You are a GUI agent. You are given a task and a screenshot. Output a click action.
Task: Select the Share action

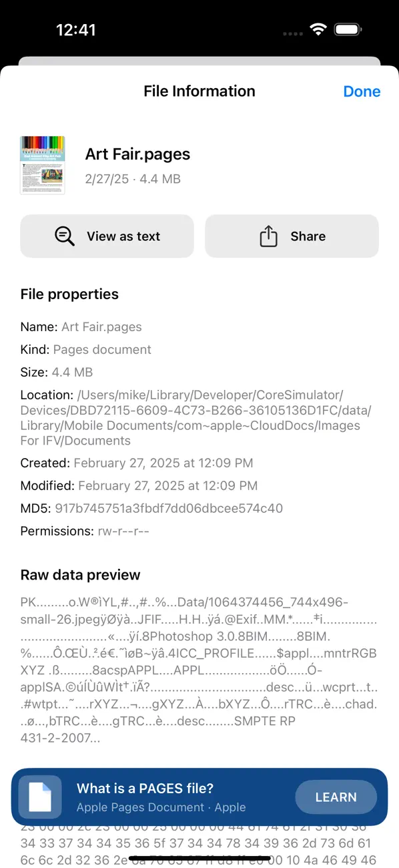coord(292,236)
